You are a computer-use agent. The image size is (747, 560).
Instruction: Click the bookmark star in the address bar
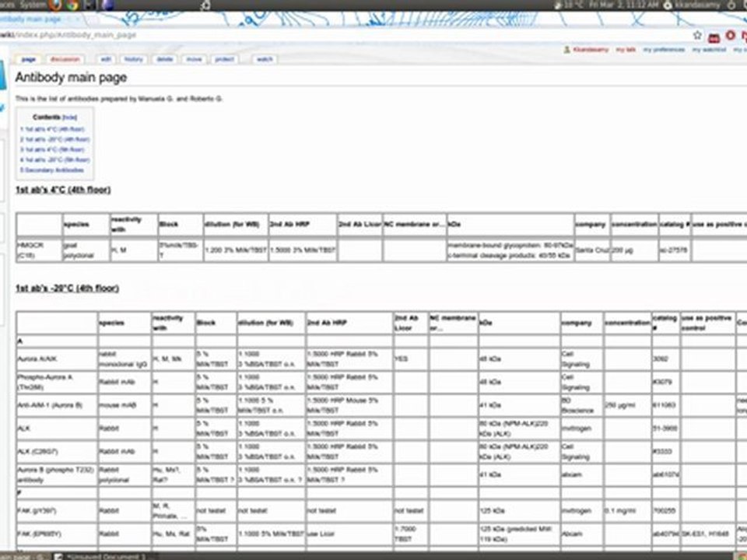[697, 35]
